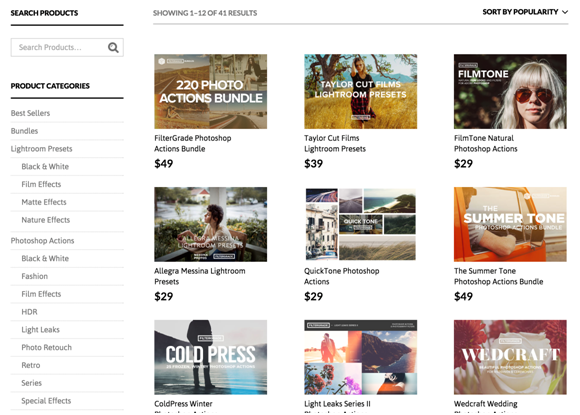The height and width of the screenshot is (415, 580).
Task: Open the Light Leaks Series II thumbnail
Action: (x=361, y=357)
